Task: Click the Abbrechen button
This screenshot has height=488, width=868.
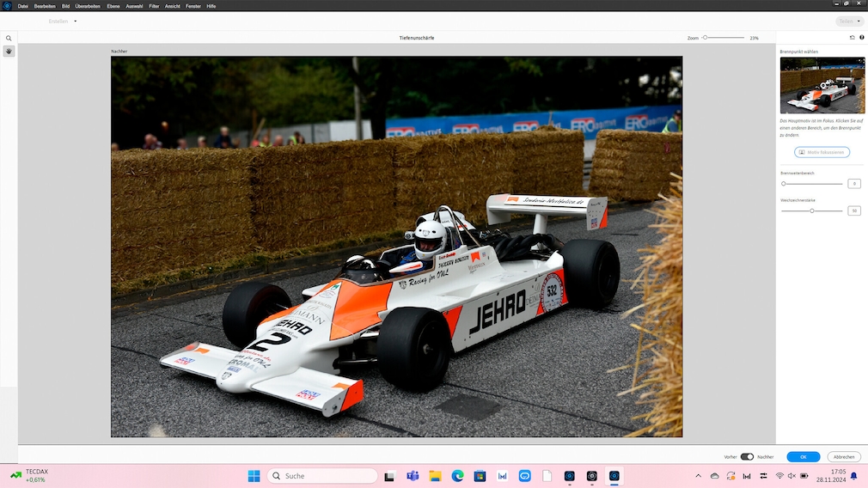Action: point(844,456)
